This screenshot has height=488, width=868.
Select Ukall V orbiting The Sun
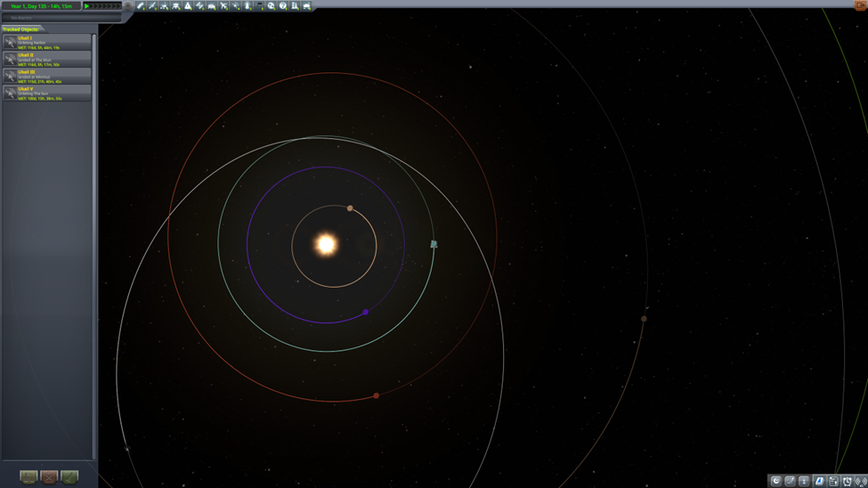47,93
